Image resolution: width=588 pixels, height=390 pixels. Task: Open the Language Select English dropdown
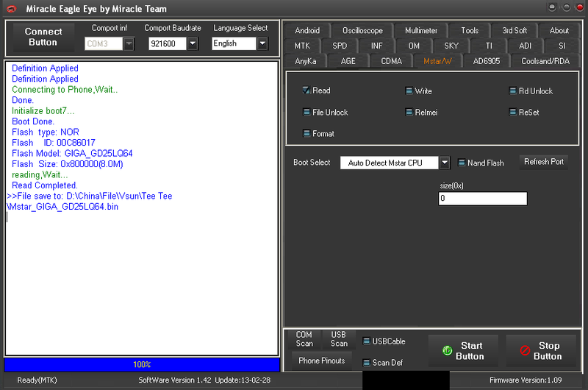[x=262, y=43]
